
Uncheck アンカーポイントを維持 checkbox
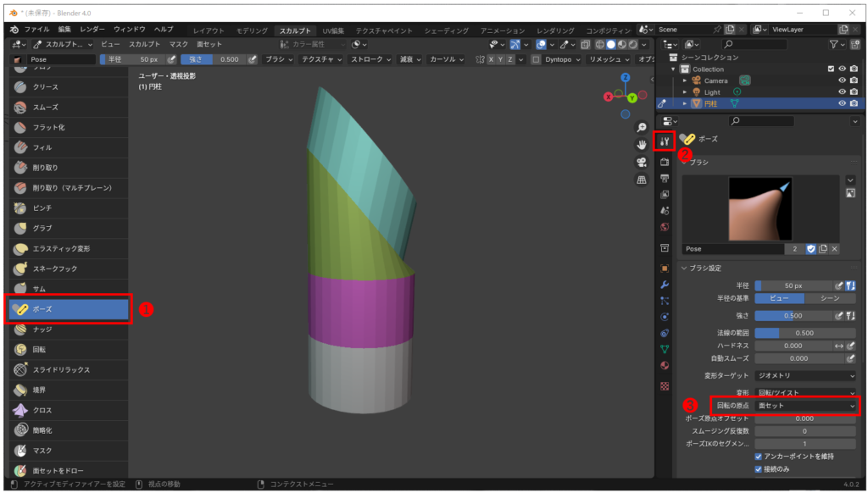click(759, 457)
